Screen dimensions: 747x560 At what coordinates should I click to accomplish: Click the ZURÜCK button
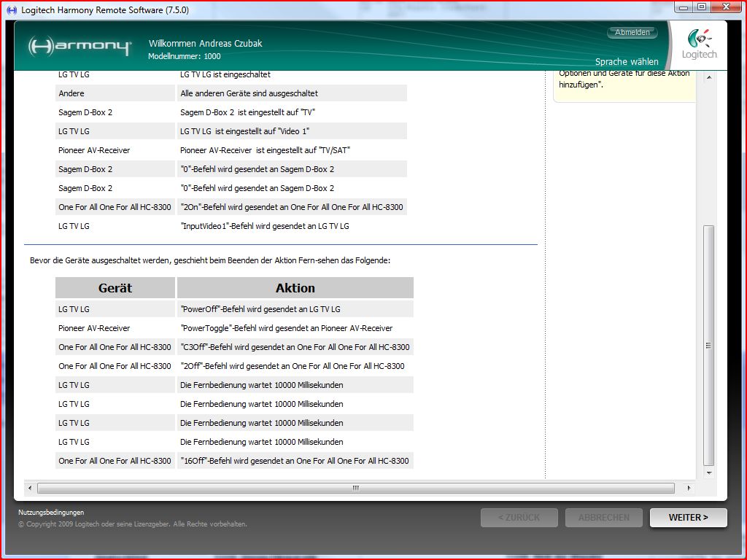519,518
